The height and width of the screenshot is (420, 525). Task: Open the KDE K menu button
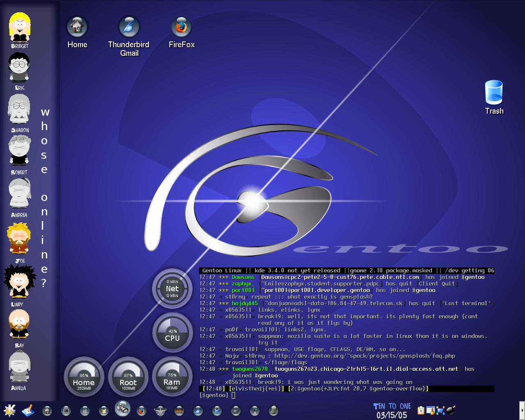coord(9,410)
